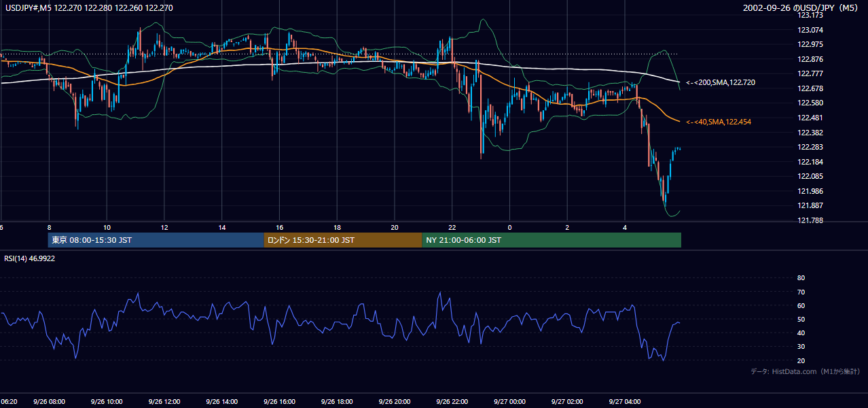Click hour marker 16 under the price chart
The width and height of the screenshot is (868, 408).
click(x=279, y=226)
